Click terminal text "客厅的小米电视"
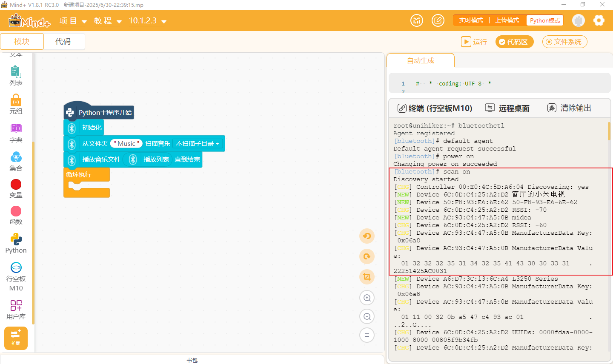 tap(538, 194)
